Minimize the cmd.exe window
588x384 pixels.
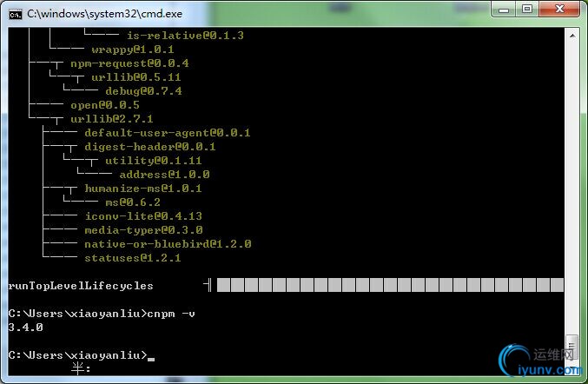tap(504, 10)
